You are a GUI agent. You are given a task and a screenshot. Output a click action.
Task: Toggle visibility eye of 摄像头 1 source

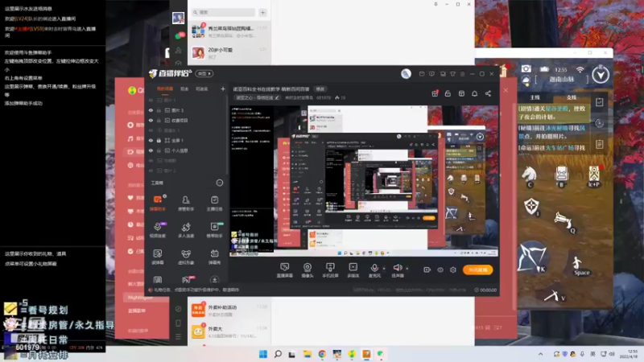point(151,130)
